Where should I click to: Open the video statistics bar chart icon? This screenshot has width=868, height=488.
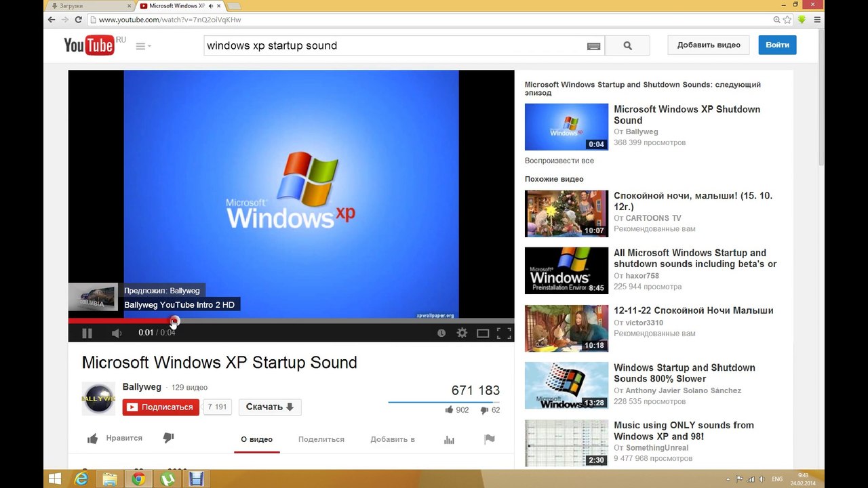(449, 439)
